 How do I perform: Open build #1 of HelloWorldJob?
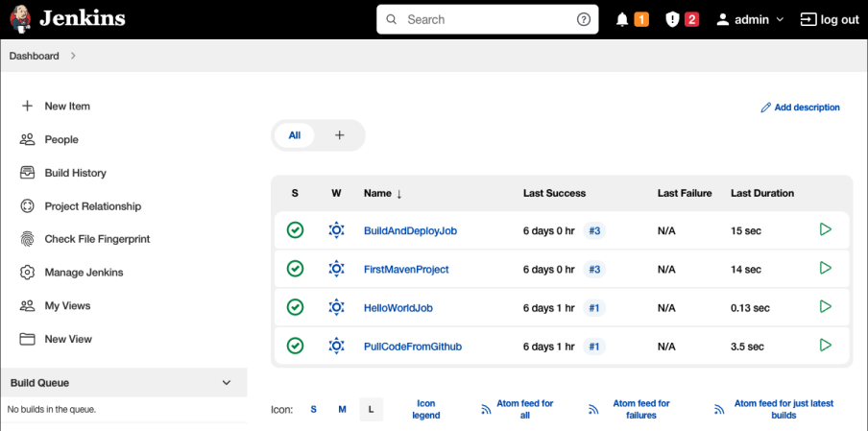[x=594, y=308]
